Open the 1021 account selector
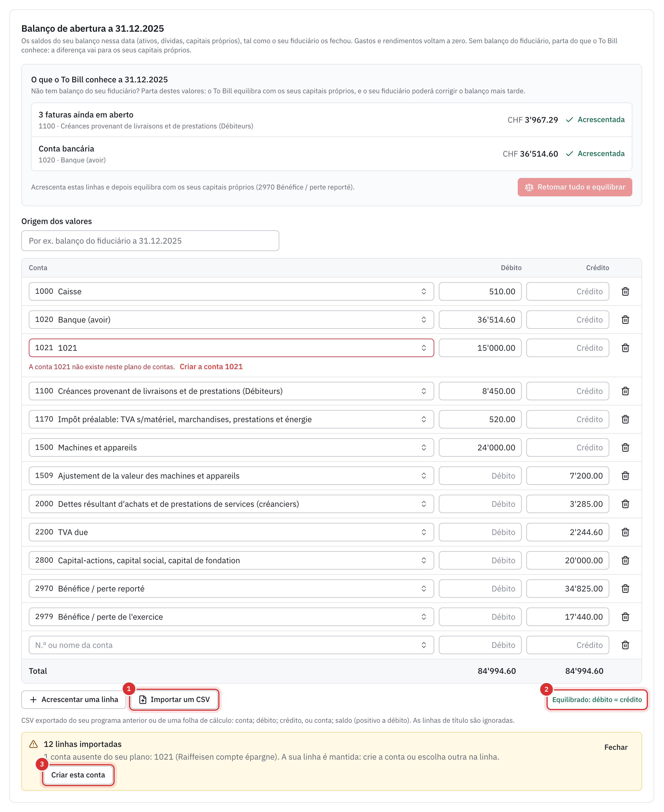 click(231, 348)
